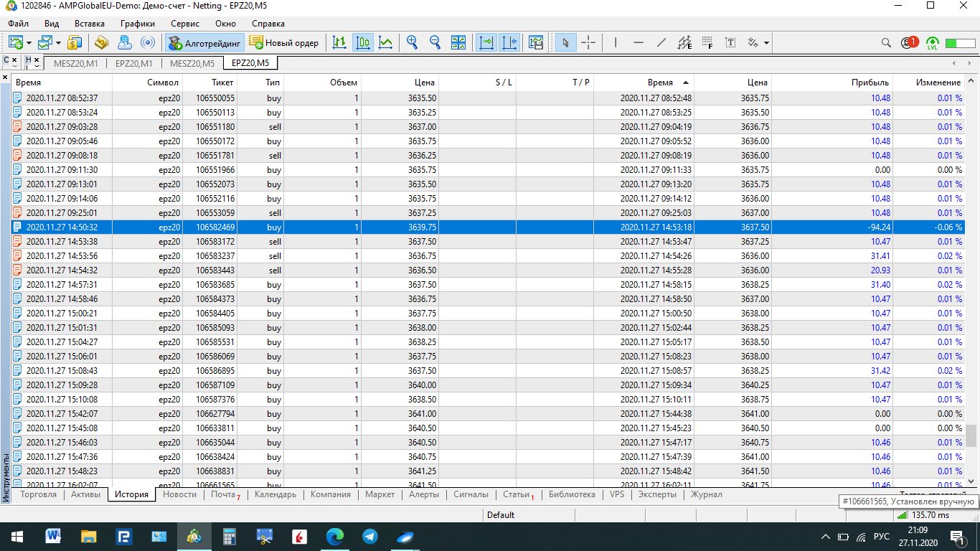The width and height of the screenshot is (980, 551).
Task: Expand the new chart dropdown arrow
Action: [28, 43]
